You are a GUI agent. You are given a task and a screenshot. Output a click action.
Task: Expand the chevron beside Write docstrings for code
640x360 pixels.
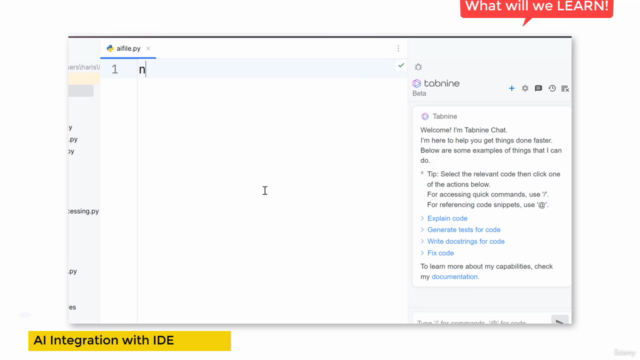pyautogui.click(x=422, y=241)
